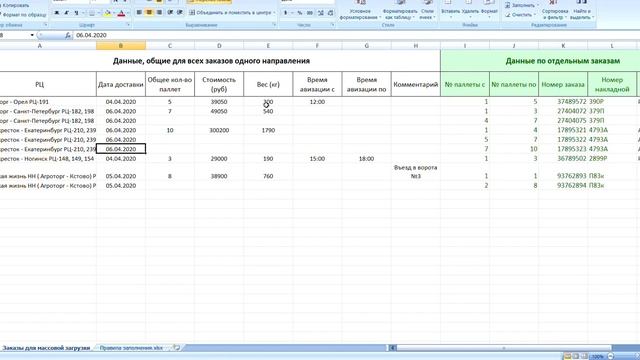Open borders dropdown arrow

pyautogui.click(x=98, y=13)
